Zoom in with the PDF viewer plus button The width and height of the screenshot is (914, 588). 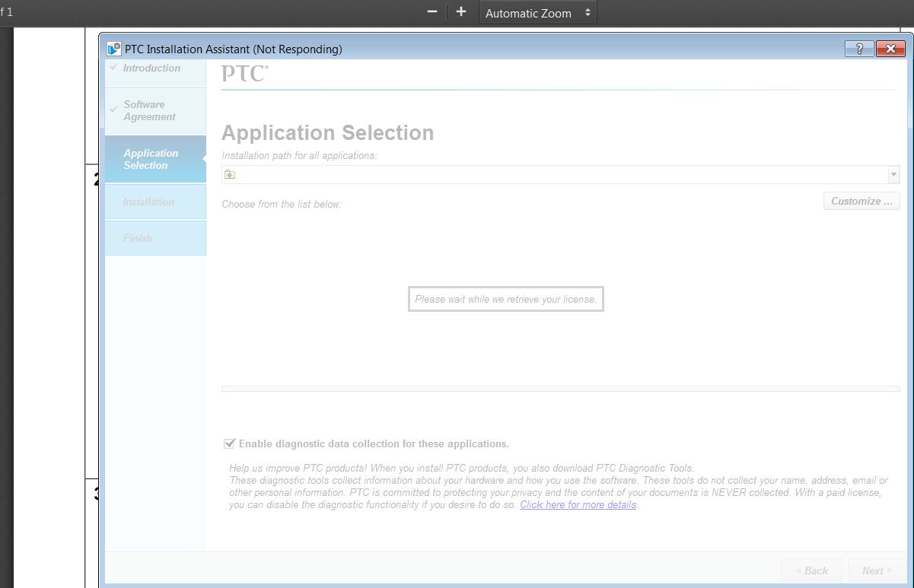point(460,12)
